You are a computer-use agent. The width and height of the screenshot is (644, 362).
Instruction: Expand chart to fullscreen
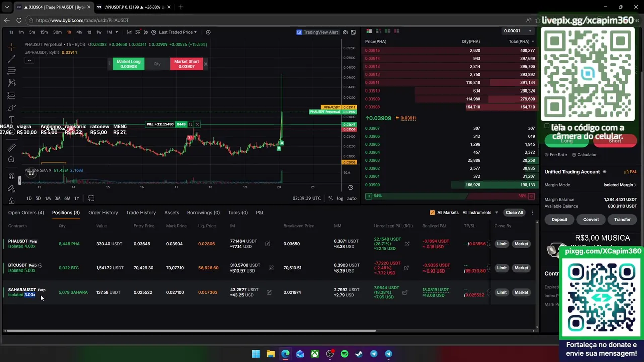pos(353,32)
